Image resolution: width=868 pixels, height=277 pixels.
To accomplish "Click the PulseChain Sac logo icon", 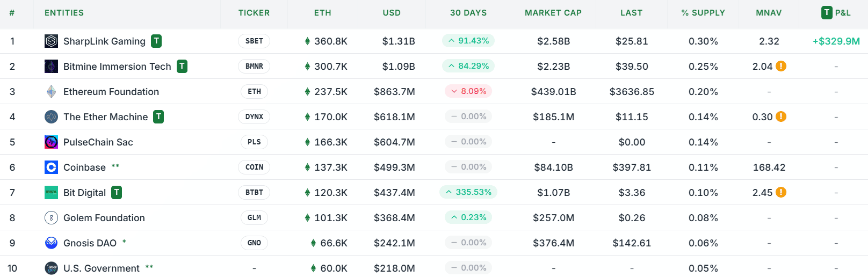I will click(x=51, y=142).
